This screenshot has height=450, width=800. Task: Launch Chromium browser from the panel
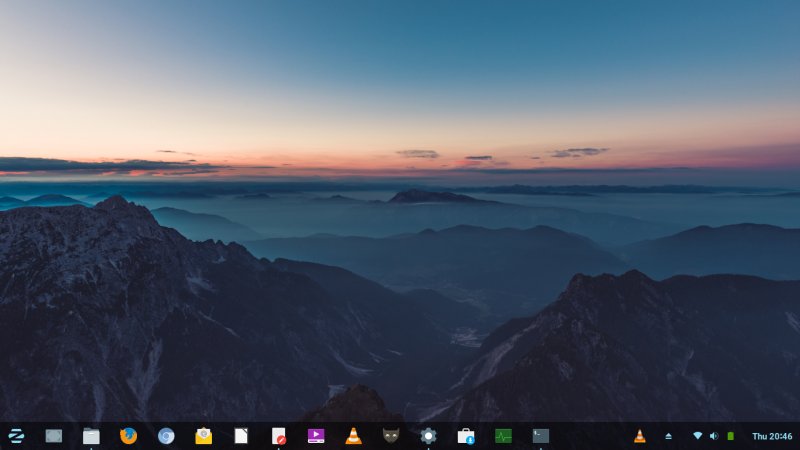(166, 436)
